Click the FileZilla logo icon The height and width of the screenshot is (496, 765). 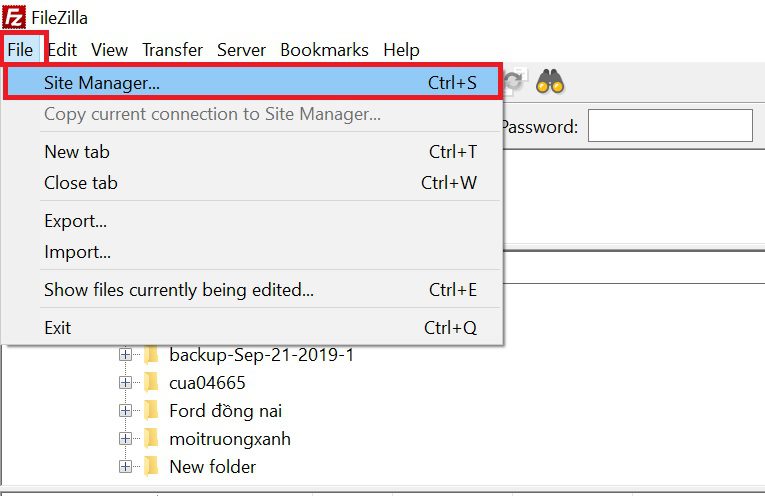14,18
